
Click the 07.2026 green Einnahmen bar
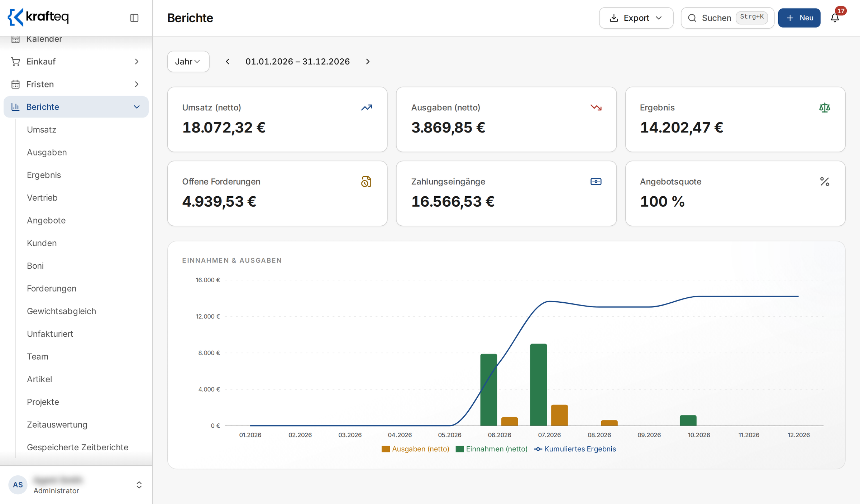[x=539, y=385]
